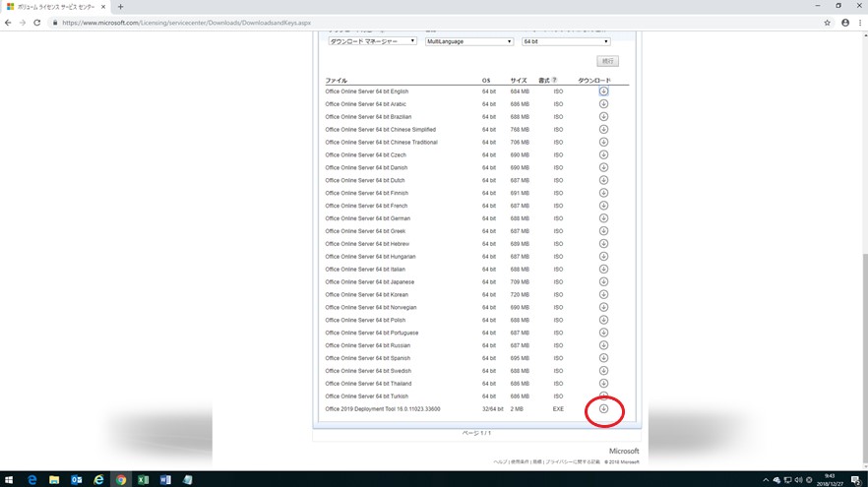Click the help icon next to 書式
Viewport: 868px width, 487px height.
(554, 81)
